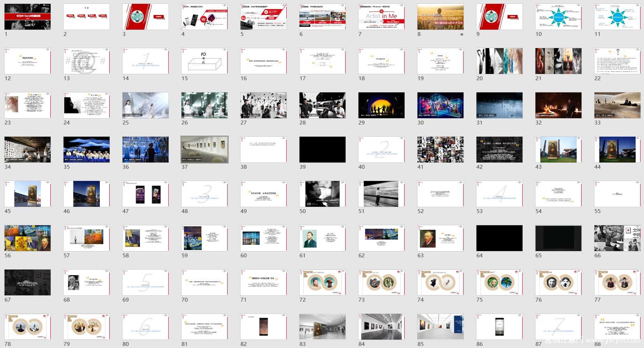Screen dimensions: 644x348
Task: Select slide 11 teal sunburst diagram
Action: tap(617, 17)
